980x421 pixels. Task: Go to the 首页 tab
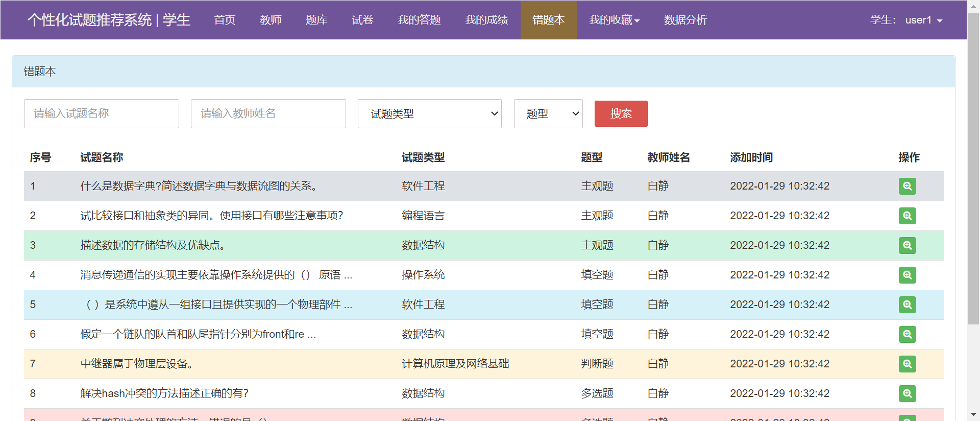[x=225, y=20]
